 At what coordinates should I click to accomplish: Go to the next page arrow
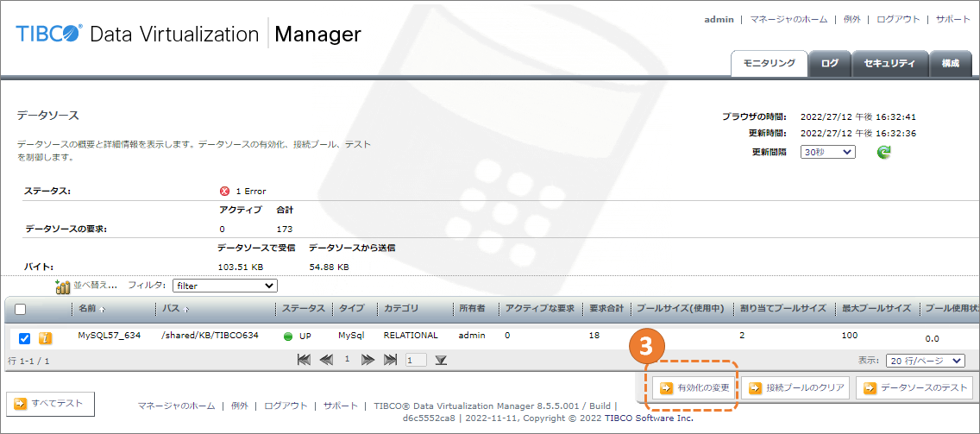click(367, 360)
